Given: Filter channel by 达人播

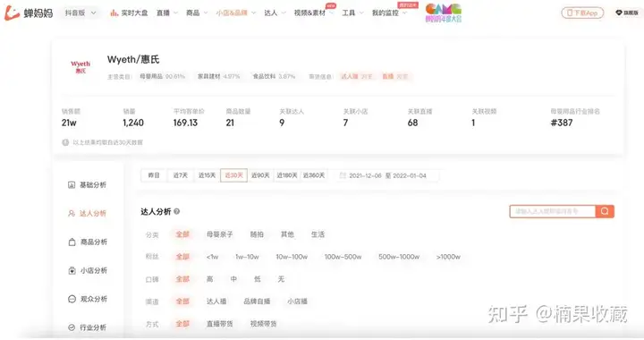Looking at the screenshot, I should click(x=216, y=301).
